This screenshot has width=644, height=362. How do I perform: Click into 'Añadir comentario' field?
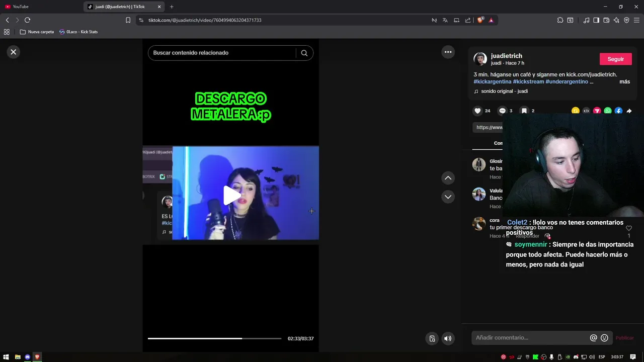pos(531,338)
